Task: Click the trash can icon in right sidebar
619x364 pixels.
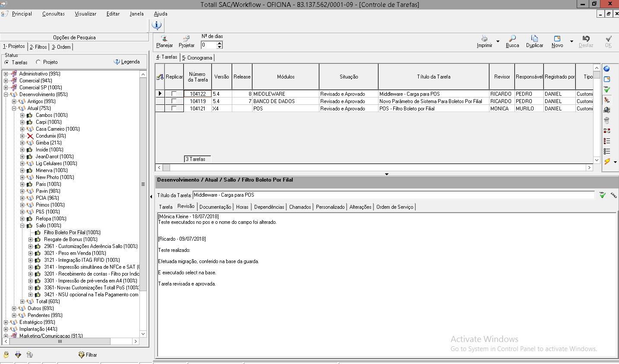Action: coord(607,120)
